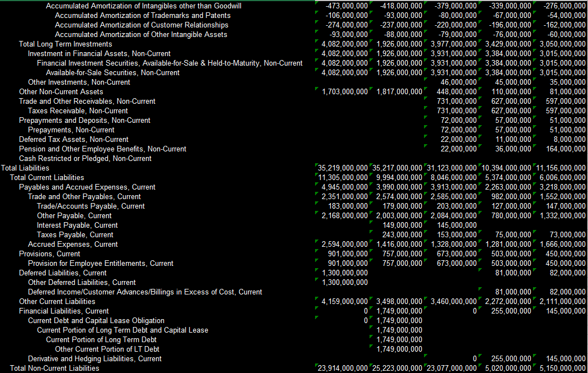Click the 1,749,000,000 Current Portion of Long Term Debt value
The width and height of the screenshot is (588, 373).
coord(400,339)
